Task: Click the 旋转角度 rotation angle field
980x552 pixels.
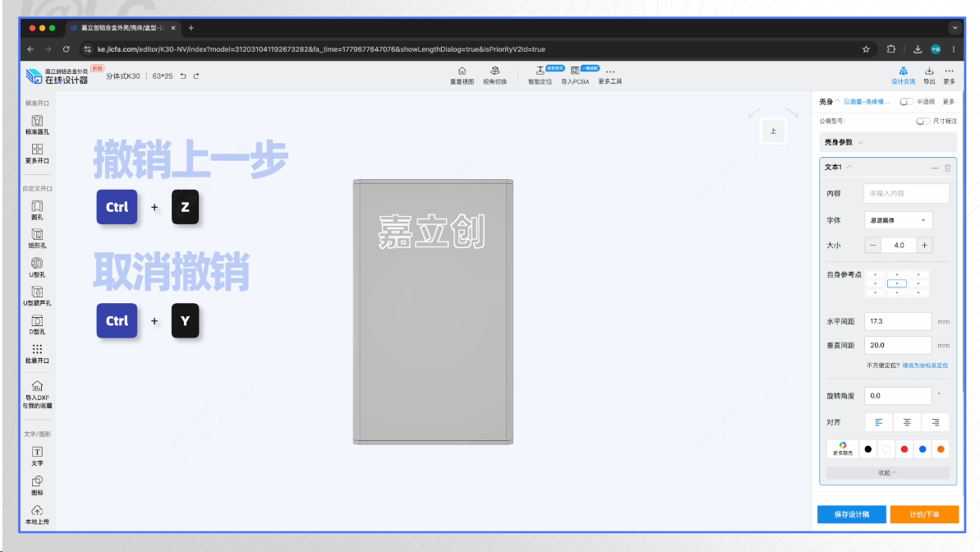Action: tap(898, 396)
